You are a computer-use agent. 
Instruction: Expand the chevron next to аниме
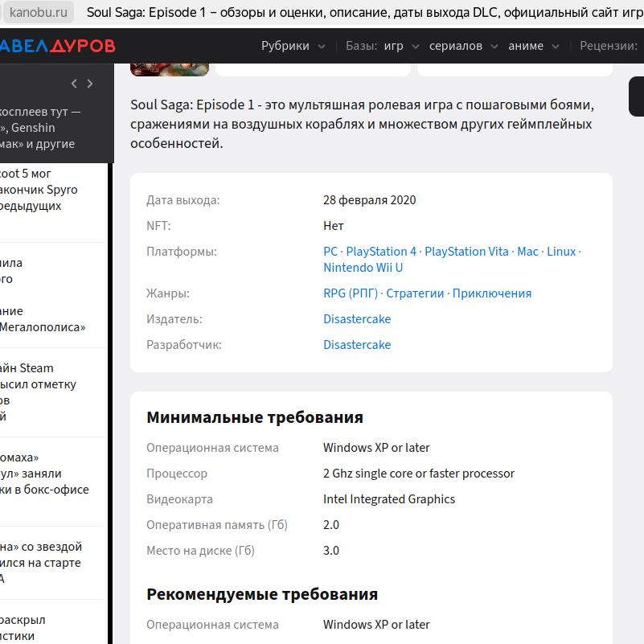tap(556, 47)
